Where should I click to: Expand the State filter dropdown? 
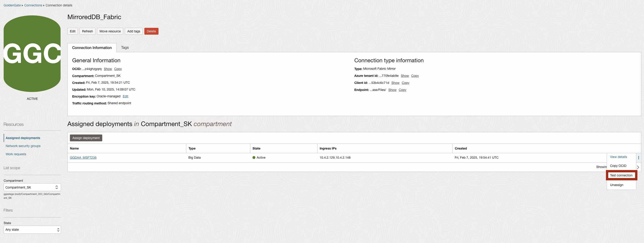tap(32, 230)
